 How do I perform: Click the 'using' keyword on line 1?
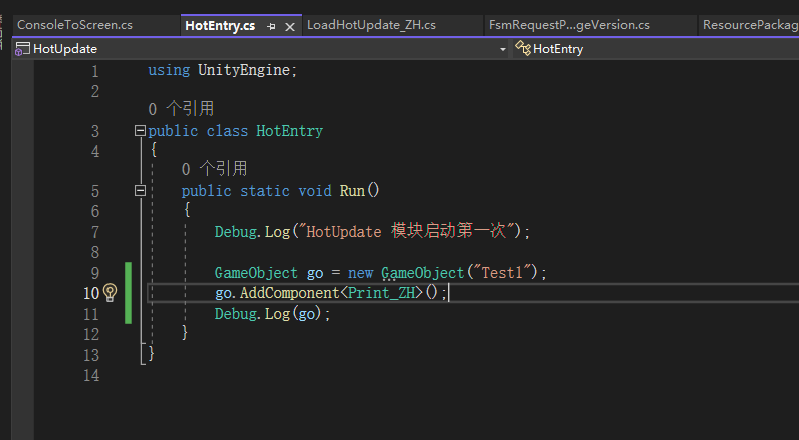coord(169,70)
